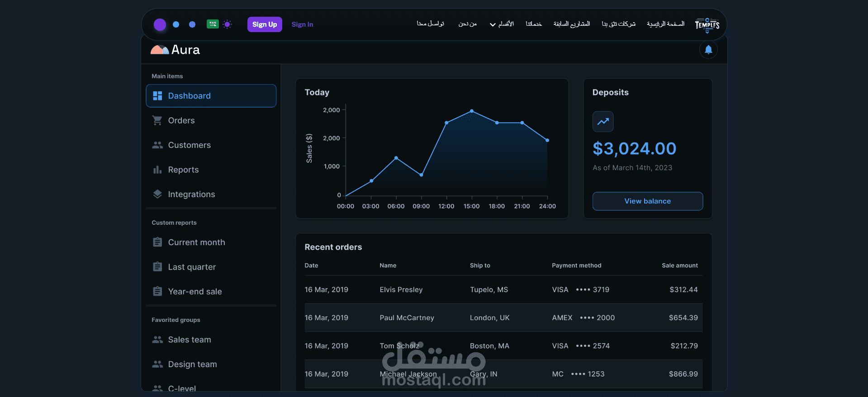Open Dashboard in the sidebar
The width and height of the screenshot is (868, 397).
click(211, 96)
